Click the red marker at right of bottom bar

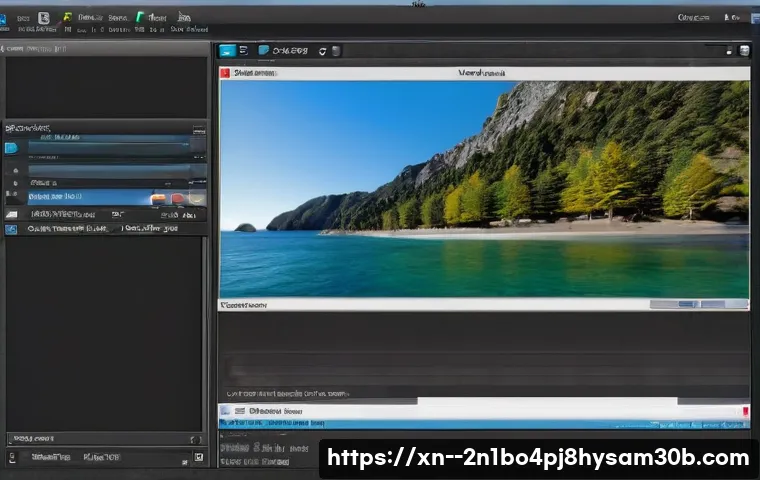coord(745,411)
